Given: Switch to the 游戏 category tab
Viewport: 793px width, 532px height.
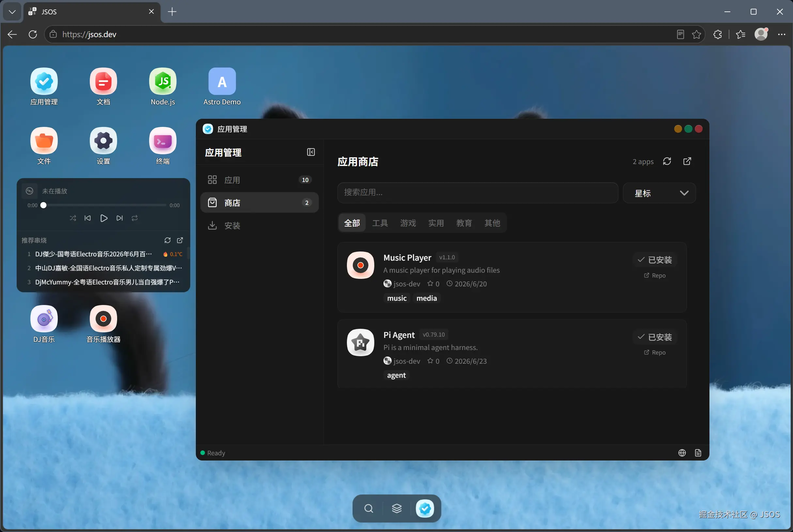Looking at the screenshot, I should tap(408, 223).
